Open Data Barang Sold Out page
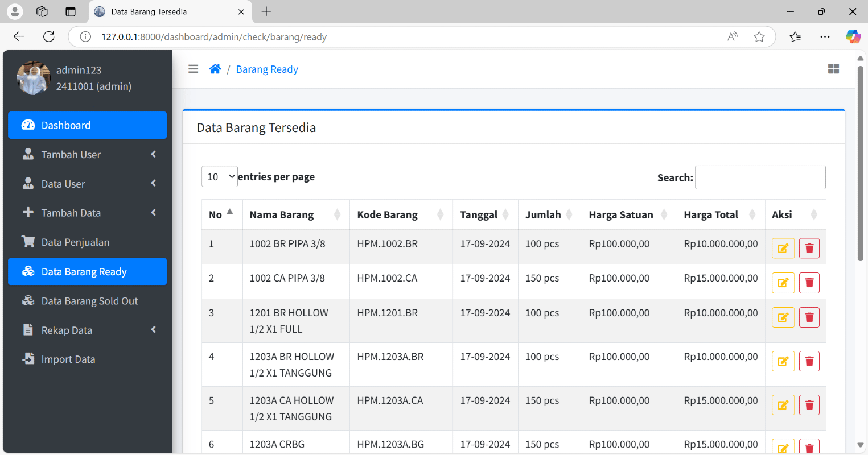 [x=87, y=301]
